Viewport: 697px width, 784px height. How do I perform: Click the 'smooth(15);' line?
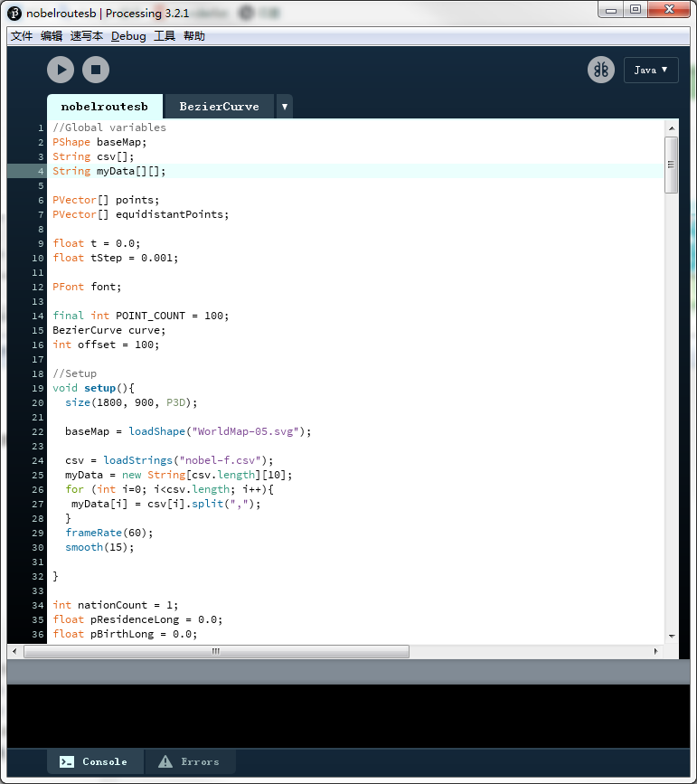(99, 547)
